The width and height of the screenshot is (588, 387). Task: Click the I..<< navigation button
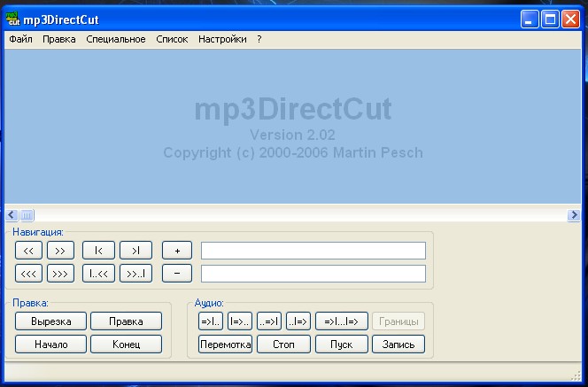(98, 274)
